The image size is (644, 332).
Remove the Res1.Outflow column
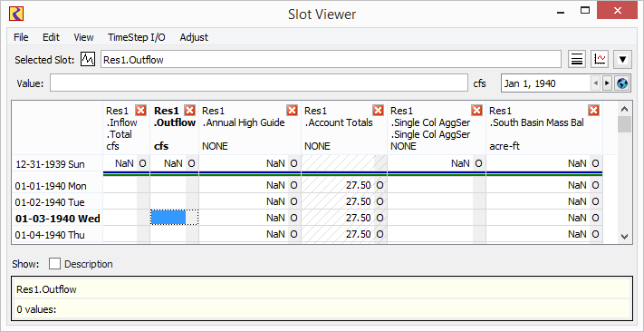189,110
